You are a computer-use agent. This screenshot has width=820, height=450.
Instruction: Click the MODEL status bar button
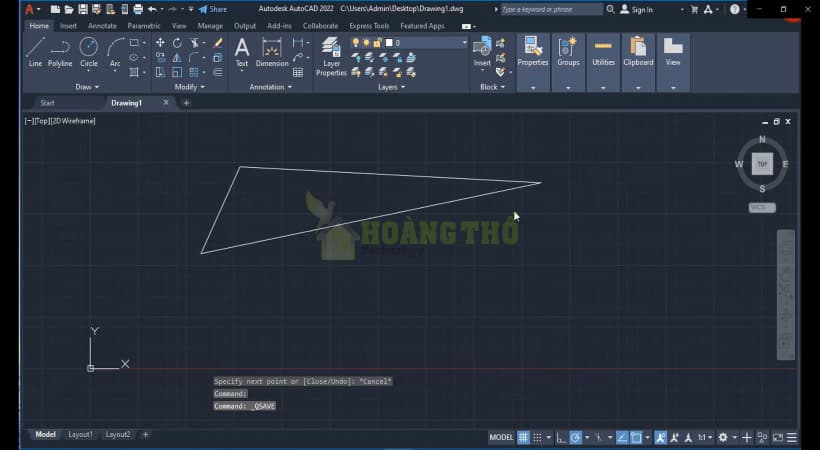click(x=501, y=437)
